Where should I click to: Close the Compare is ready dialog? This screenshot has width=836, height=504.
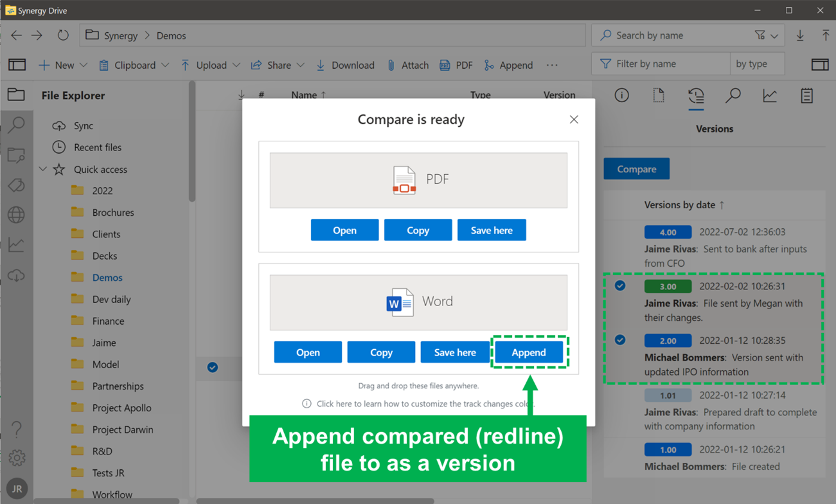[574, 120]
